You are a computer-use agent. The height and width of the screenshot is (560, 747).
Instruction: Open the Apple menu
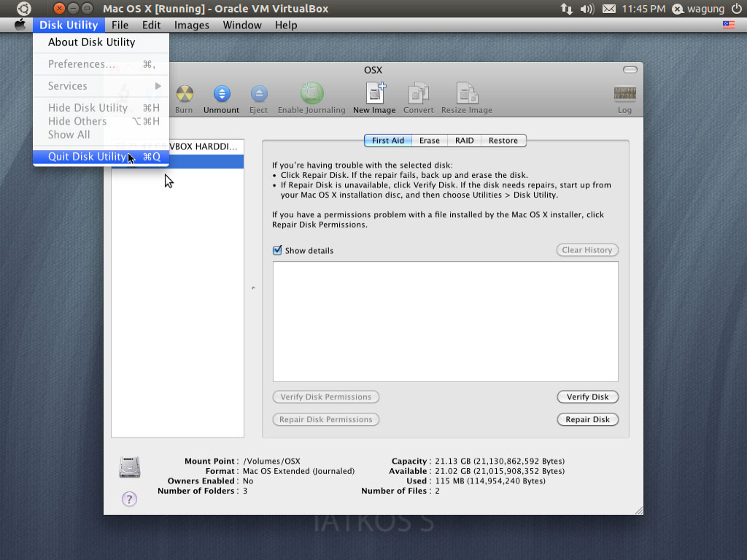point(20,25)
